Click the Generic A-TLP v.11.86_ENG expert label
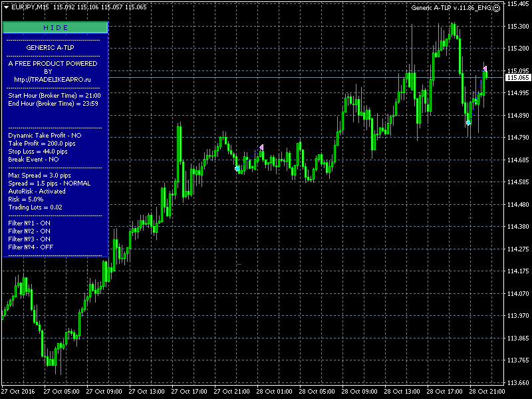This screenshot has height=399, width=532. coord(451,8)
